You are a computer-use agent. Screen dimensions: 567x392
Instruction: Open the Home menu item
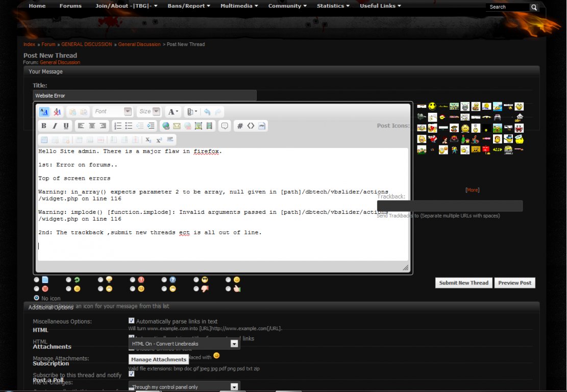coord(37,6)
